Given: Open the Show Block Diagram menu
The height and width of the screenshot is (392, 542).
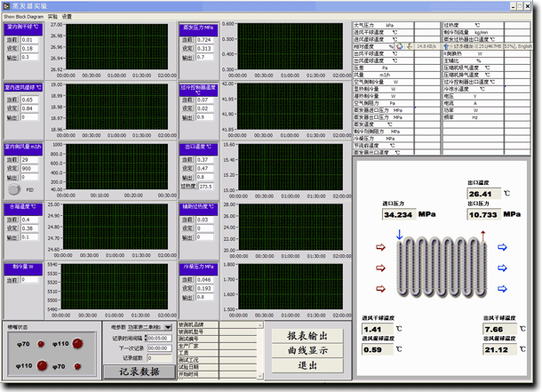Looking at the screenshot, I should 21,17.
